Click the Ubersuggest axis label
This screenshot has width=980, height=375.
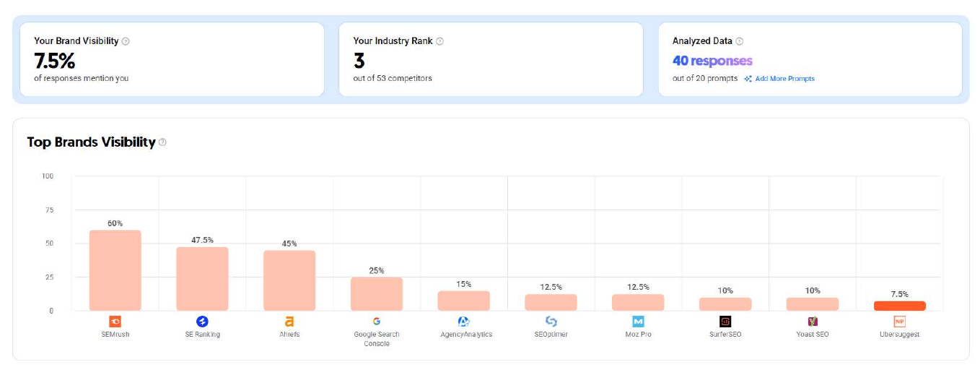[899, 335]
